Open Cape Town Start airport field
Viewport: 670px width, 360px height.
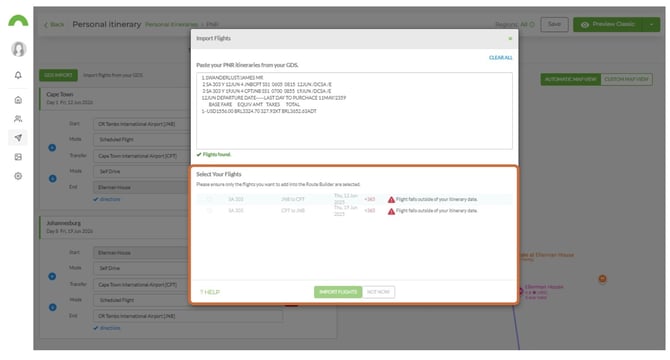tap(142, 124)
